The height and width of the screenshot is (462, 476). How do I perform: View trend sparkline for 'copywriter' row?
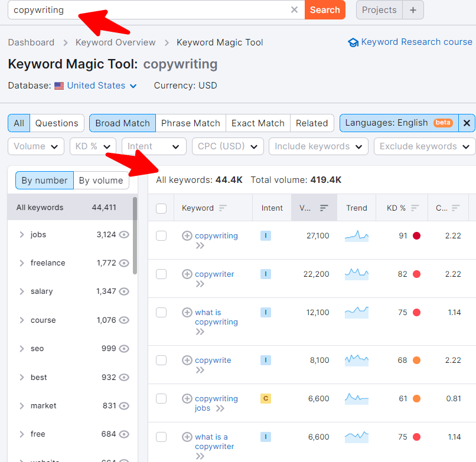pos(357,274)
